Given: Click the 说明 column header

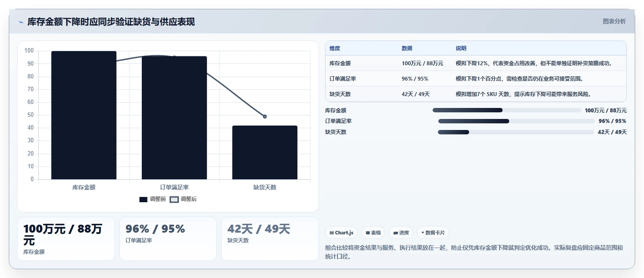Looking at the screenshot, I should pyautogui.click(x=461, y=48).
